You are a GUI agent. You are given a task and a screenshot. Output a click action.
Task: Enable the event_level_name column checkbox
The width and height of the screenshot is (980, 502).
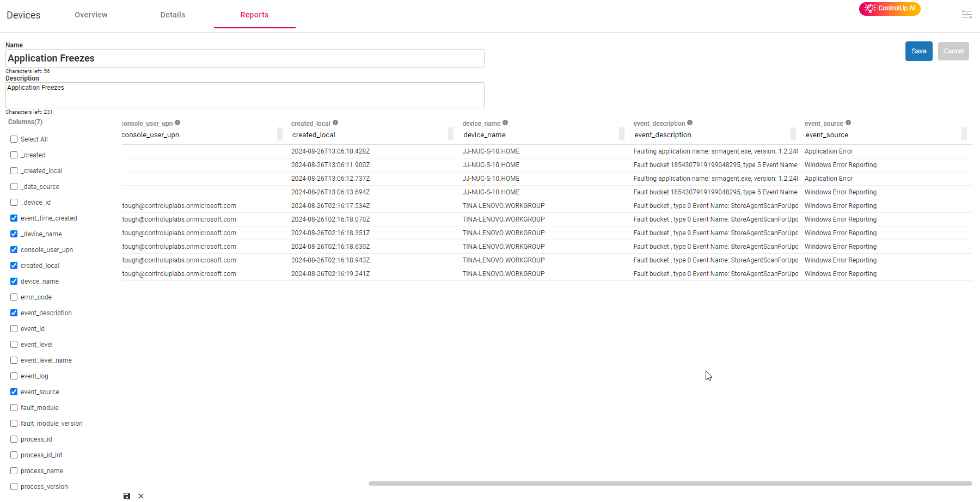(x=14, y=360)
